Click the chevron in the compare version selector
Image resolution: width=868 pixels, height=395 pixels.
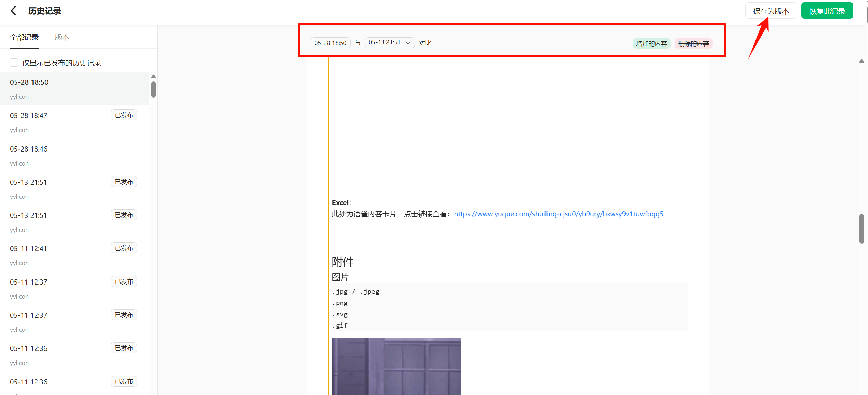coord(408,43)
